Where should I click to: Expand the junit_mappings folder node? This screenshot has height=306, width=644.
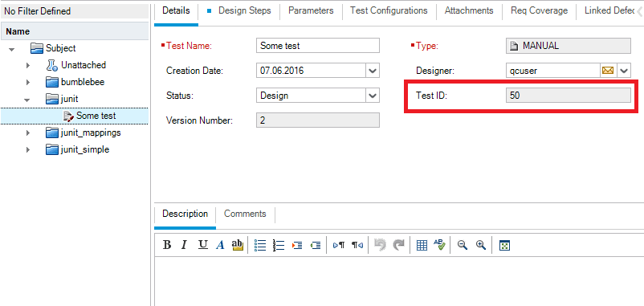pos(27,133)
